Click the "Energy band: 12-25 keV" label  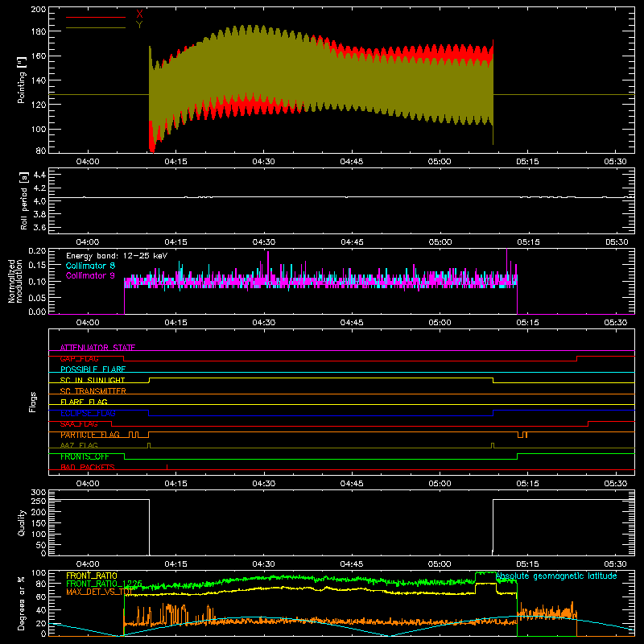point(117,256)
